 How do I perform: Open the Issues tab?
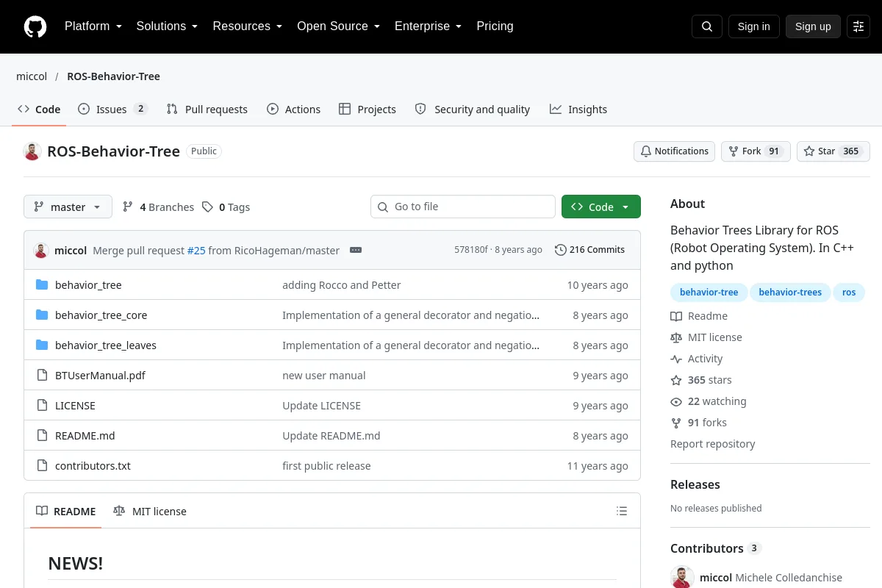(x=113, y=110)
